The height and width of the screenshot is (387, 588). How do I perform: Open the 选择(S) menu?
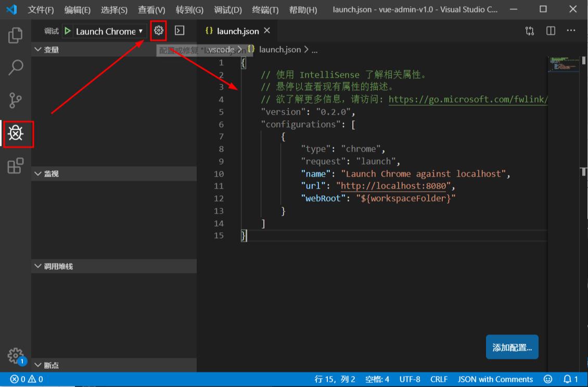coord(114,10)
